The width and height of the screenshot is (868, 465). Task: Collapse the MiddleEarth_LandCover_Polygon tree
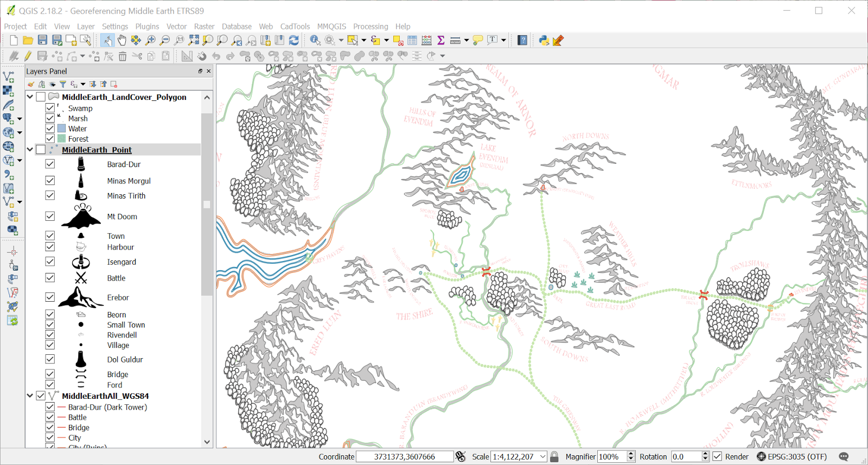pyautogui.click(x=30, y=97)
